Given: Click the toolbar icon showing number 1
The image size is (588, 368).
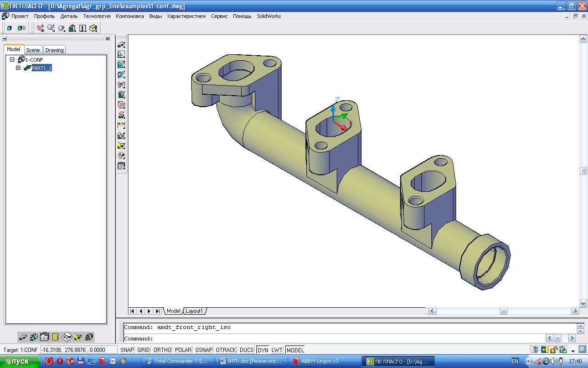Looking at the screenshot, I should click(83, 28).
